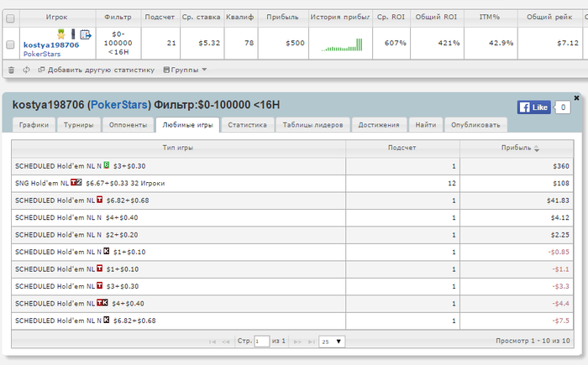
Task: Open the Найти tab
Action: pos(426,125)
